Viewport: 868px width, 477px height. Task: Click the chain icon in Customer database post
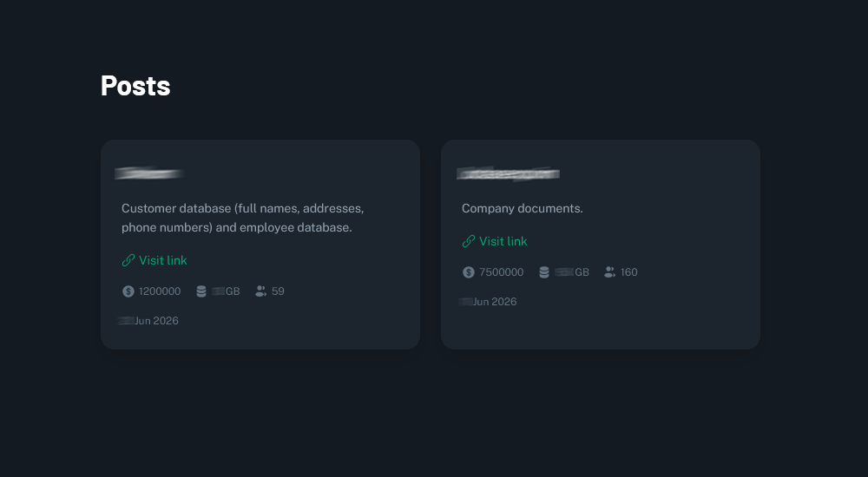coord(128,260)
